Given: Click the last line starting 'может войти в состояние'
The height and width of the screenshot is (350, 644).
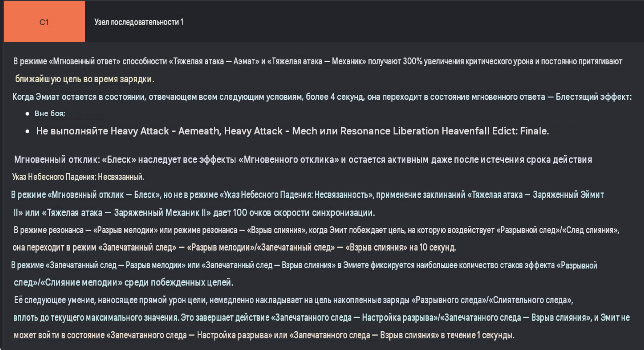Looking at the screenshot, I should point(264,335).
